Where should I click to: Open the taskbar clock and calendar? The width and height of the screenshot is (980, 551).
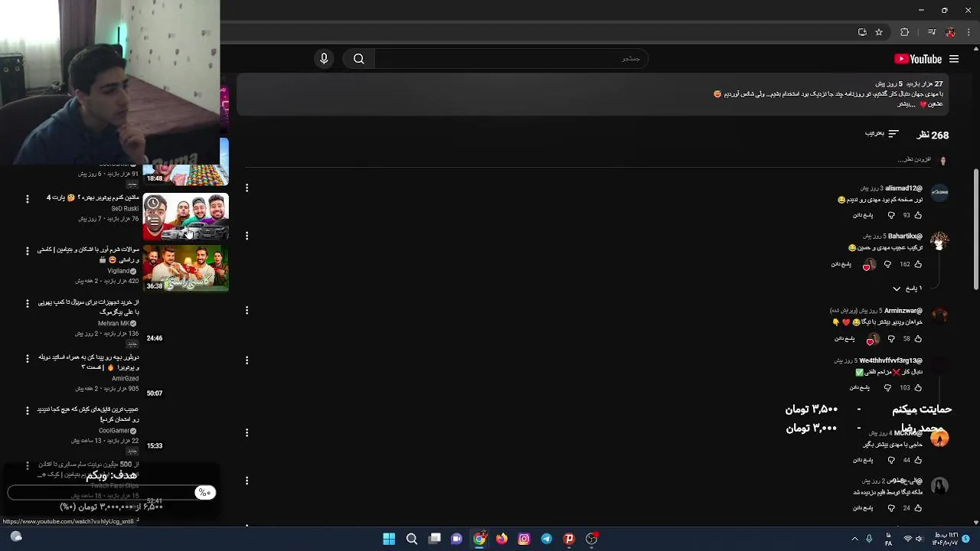(x=947, y=539)
